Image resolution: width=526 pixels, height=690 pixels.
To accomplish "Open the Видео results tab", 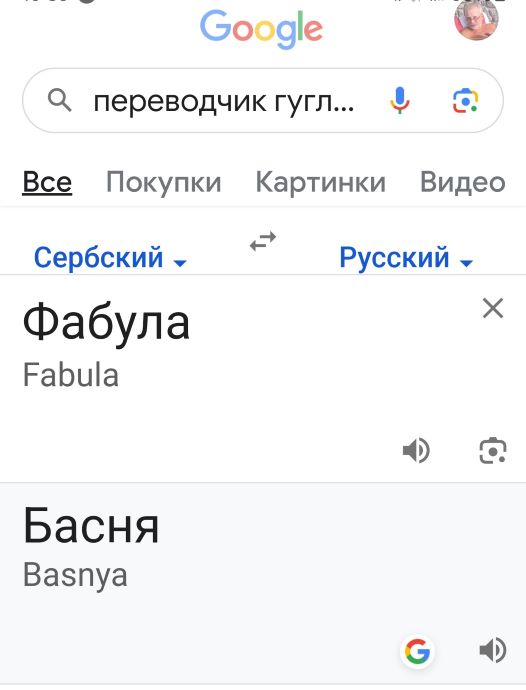I will (463, 182).
